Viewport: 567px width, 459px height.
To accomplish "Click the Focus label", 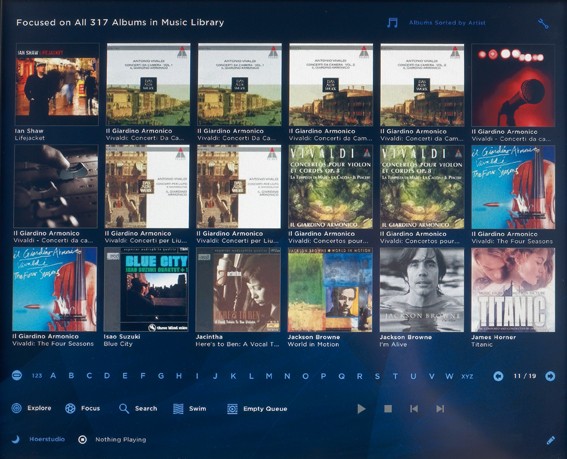I will pyautogui.click(x=90, y=408).
